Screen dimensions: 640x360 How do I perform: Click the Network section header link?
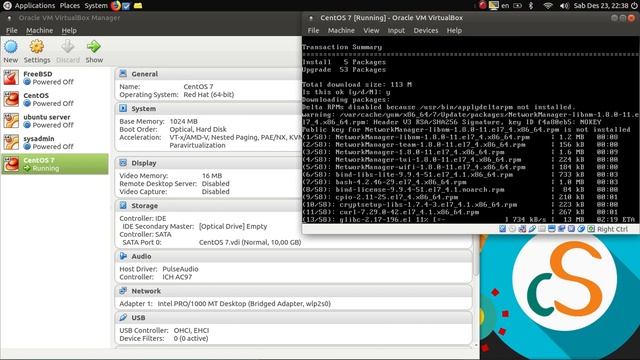pos(146,291)
